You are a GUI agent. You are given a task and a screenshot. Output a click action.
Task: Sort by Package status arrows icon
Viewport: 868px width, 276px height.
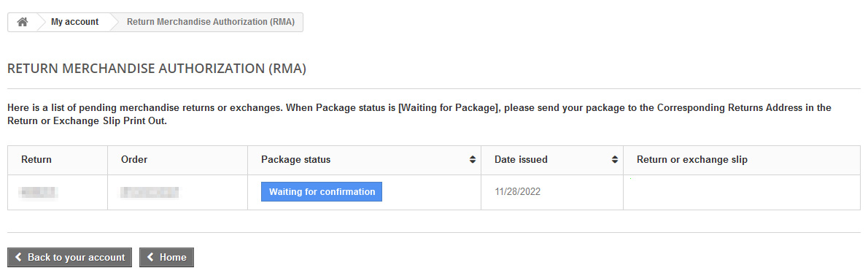pyautogui.click(x=472, y=160)
